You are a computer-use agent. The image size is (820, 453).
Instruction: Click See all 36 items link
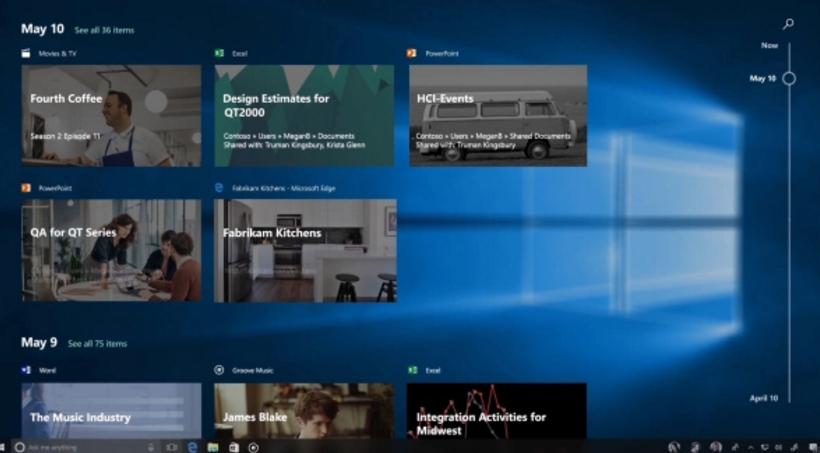[104, 30]
